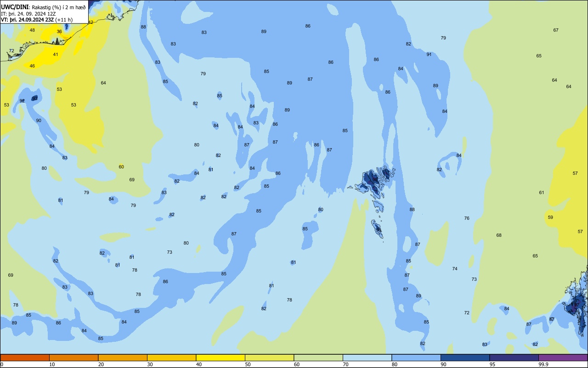Click the 30–40 golden legend swatch

pos(171,357)
